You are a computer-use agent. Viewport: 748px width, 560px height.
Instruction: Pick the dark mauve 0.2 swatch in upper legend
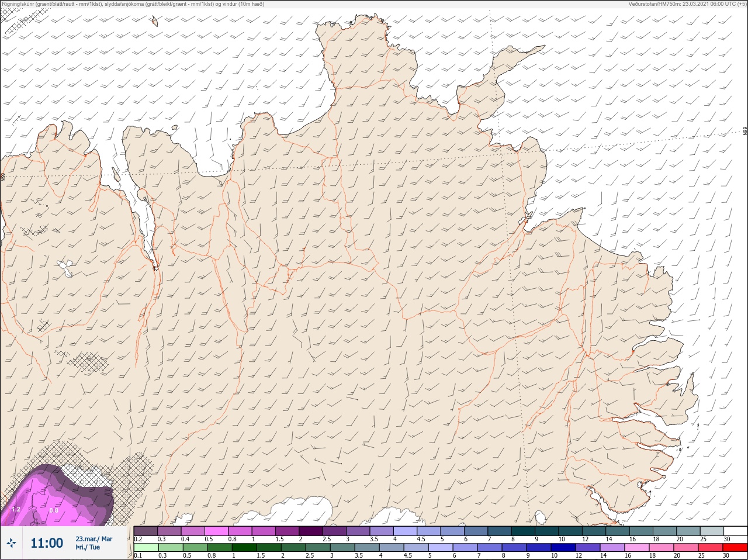pyautogui.click(x=146, y=531)
